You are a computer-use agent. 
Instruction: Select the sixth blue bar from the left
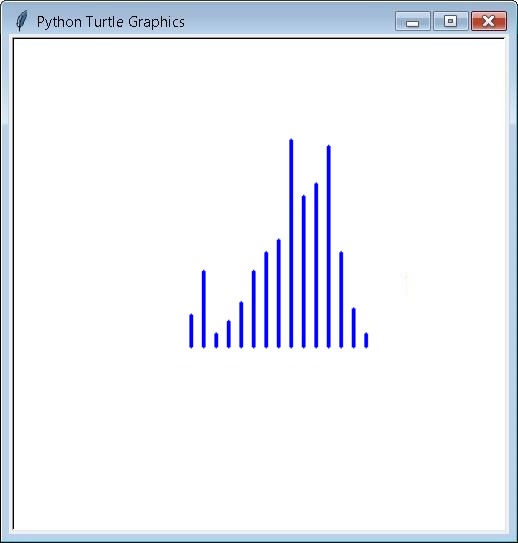point(253,309)
